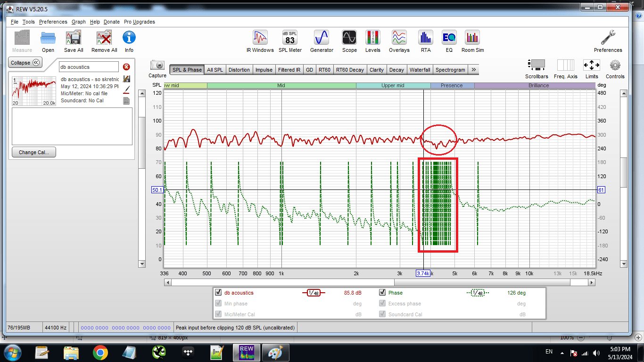Viewport: 644px width, 362px height.
Task: Open the Overlays window
Action: (399, 41)
